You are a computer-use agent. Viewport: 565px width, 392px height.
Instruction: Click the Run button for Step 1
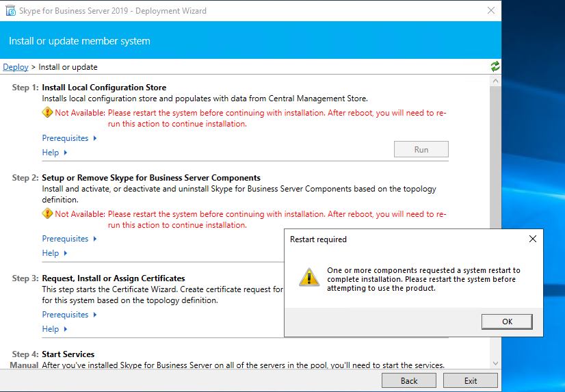(421, 150)
